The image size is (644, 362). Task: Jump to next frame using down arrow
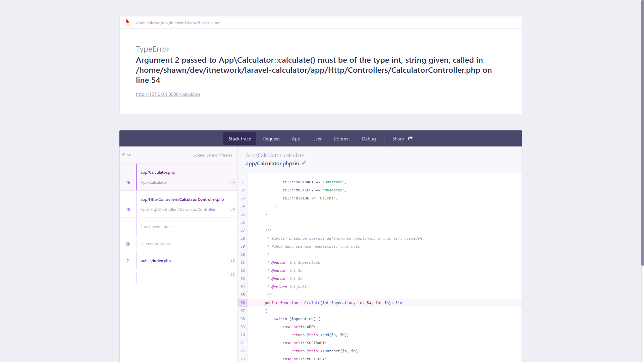point(129,155)
